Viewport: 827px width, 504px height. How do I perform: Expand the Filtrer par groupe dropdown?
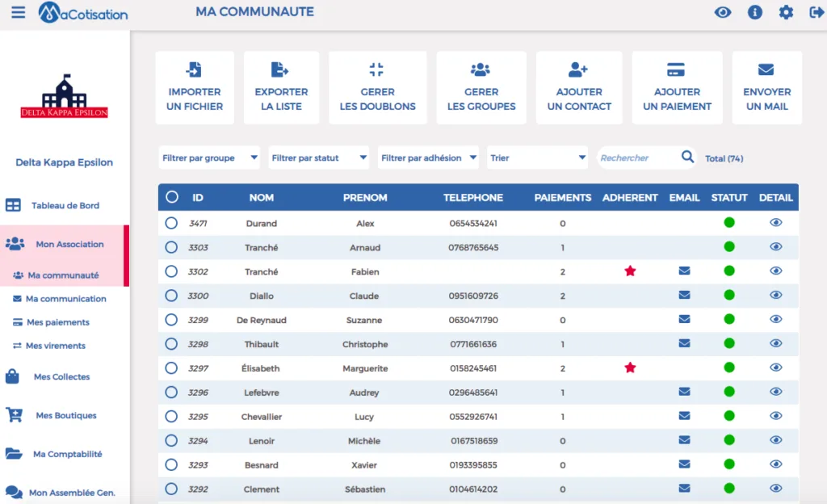click(209, 157)
